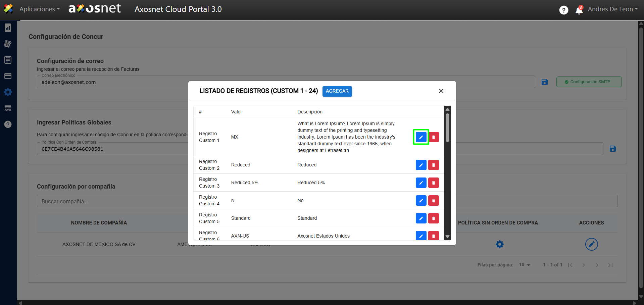Go to the last page of companies
The image size is (644, 305).
[x=610, y=265]
